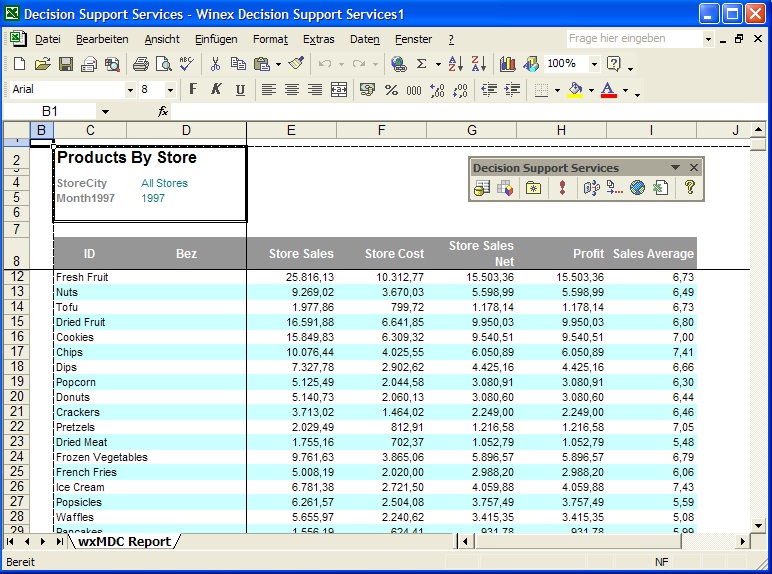Toggle bold formatting (F button)

coord(193,90)
